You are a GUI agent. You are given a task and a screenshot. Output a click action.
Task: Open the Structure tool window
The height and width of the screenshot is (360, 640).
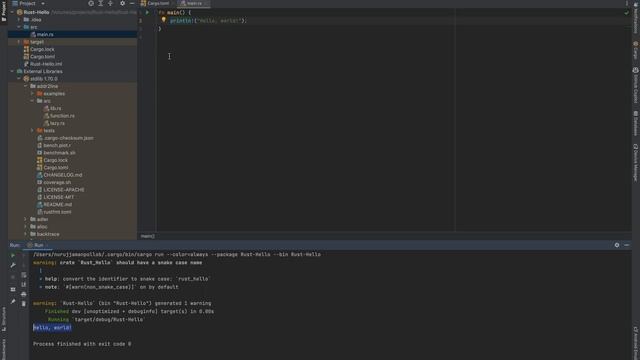click(4, 319)
